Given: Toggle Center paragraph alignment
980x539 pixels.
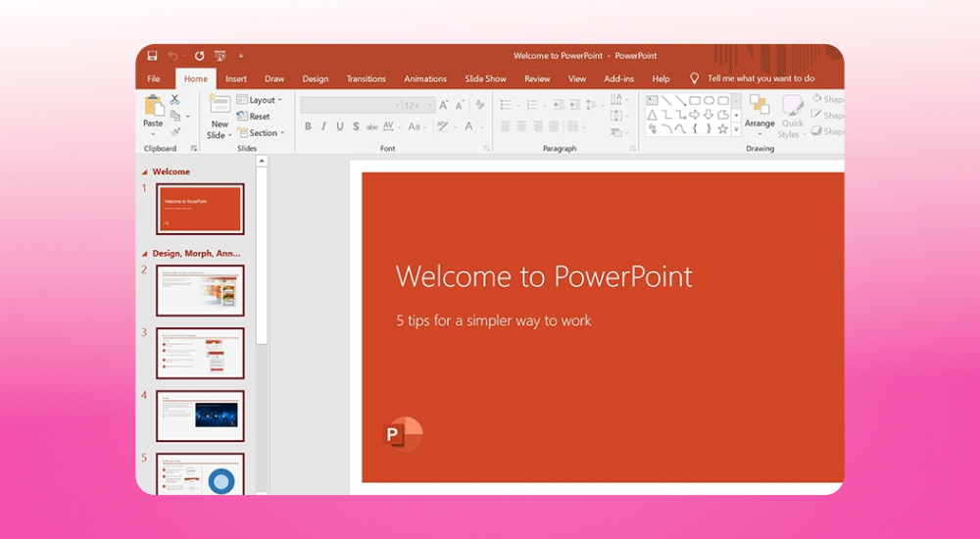Looking at the screenshot, I should 522,126.
